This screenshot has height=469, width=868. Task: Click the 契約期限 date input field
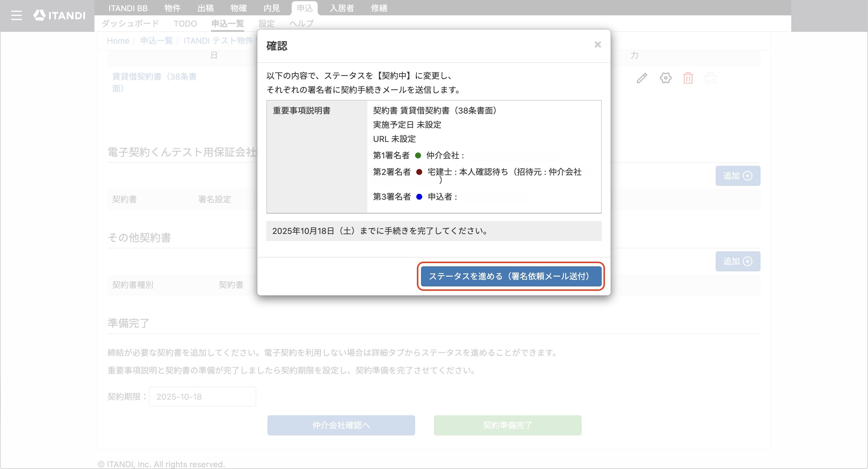pos(202,396)
